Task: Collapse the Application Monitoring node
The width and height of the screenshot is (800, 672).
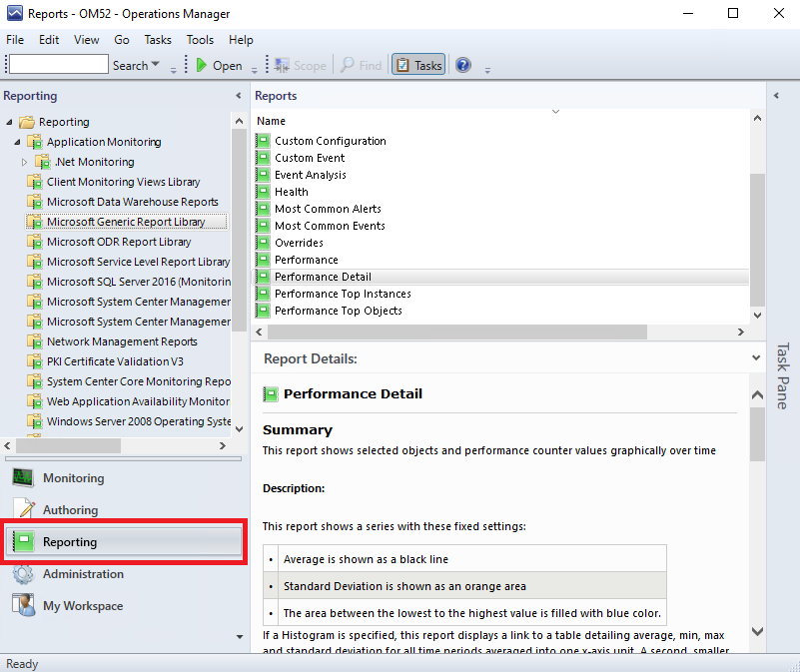Action: coord(17,142)
